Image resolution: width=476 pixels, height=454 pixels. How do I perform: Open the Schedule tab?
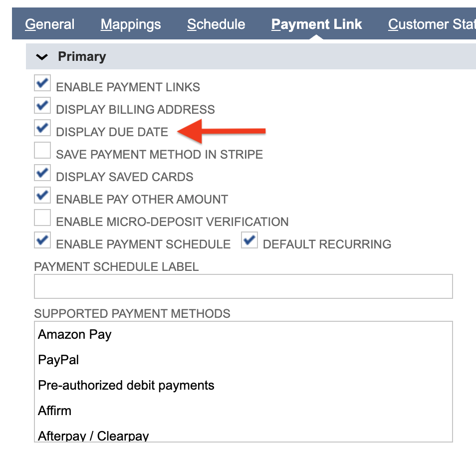[x=216, y=24]
